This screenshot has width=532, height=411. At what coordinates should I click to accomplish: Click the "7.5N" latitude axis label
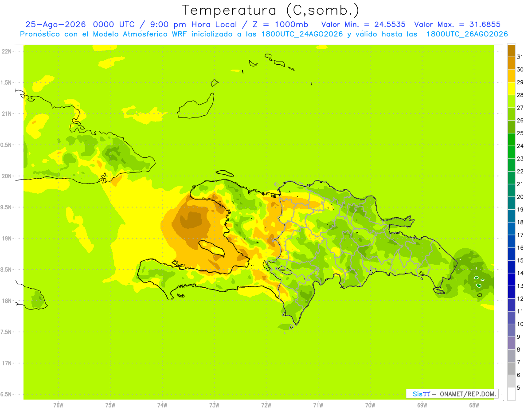click(7, 332)
